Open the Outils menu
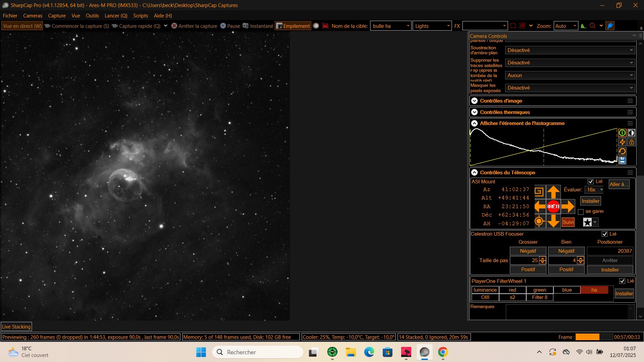The height and width of the screenshot is (362, 644). click(92, 16)
